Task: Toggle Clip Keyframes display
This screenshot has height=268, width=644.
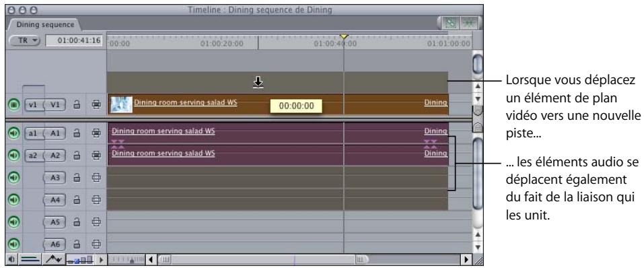Action: click(x=30, y=260)
